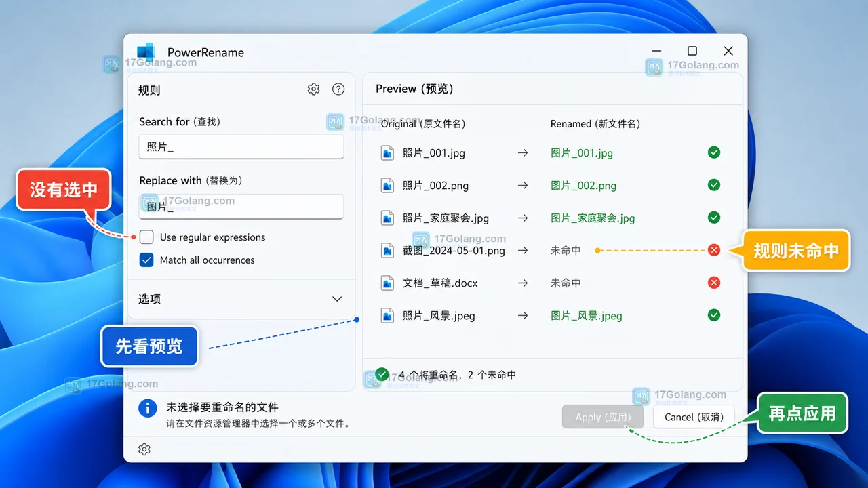Select original file name 照片_家庭聚会.jpg
The width and height of the screenshot is (868, 488).
pyautogui.click(x=446, y=218)
